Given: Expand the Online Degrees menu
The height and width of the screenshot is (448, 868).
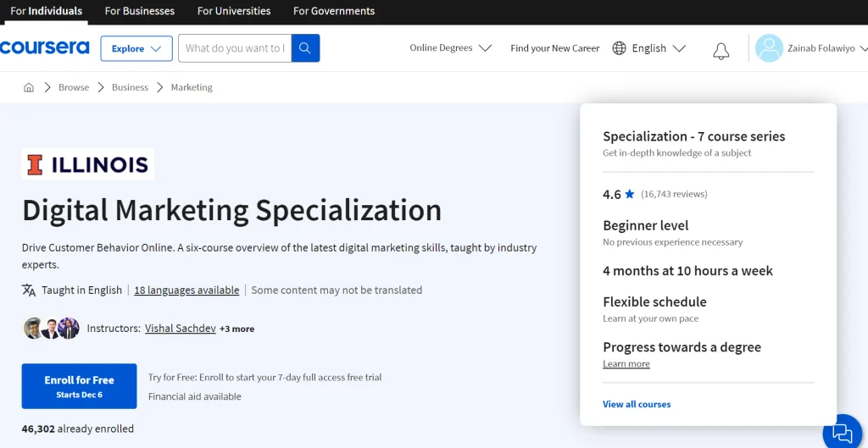Looking at the screenshot, I should pos(451,48).
